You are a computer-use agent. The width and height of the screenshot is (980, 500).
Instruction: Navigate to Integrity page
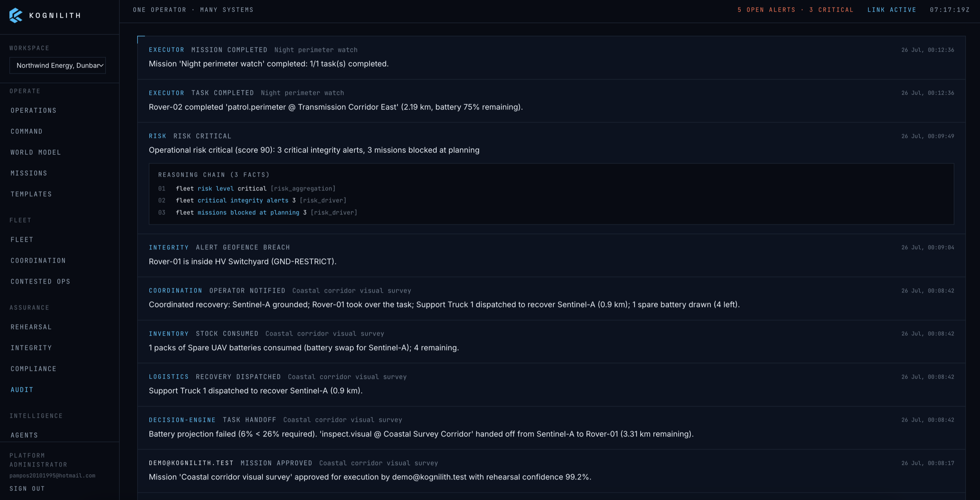pyautogui.click(x=31, y=348)
